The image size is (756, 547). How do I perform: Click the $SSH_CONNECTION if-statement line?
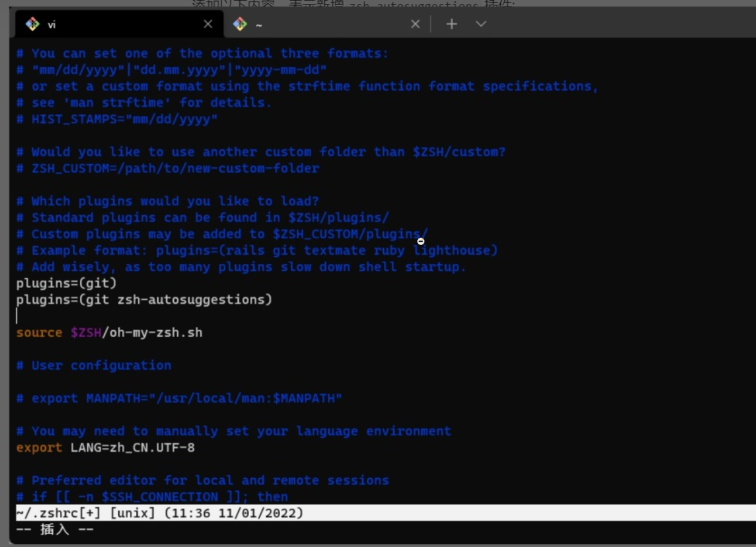pos(152,497)
